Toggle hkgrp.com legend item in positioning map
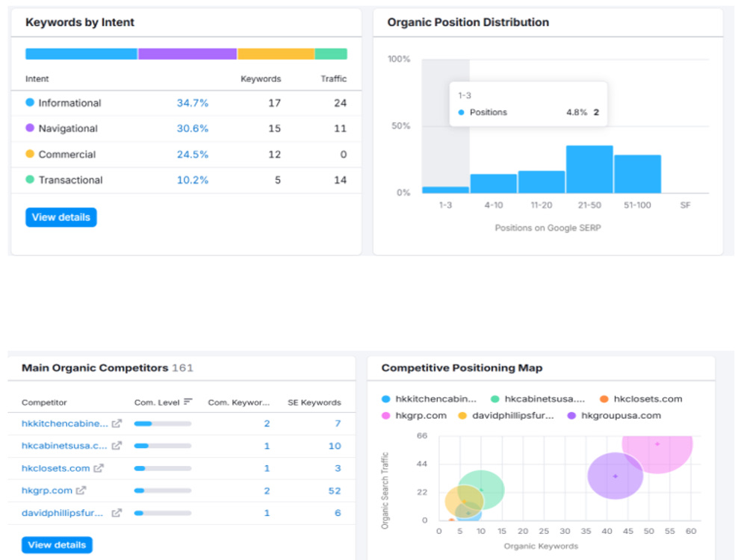Image resolution: width=747 pixels, height=560 pixels. click(x=414, y=416)
